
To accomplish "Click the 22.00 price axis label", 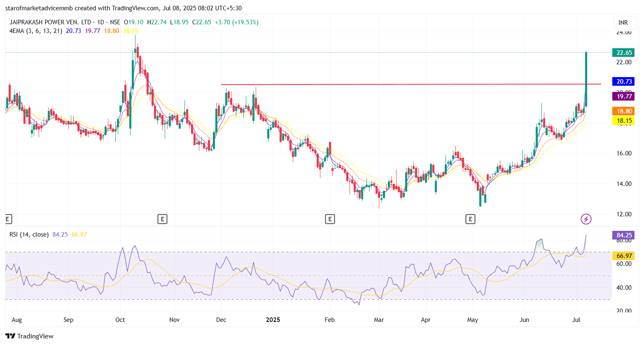I will tap(624, 62).
